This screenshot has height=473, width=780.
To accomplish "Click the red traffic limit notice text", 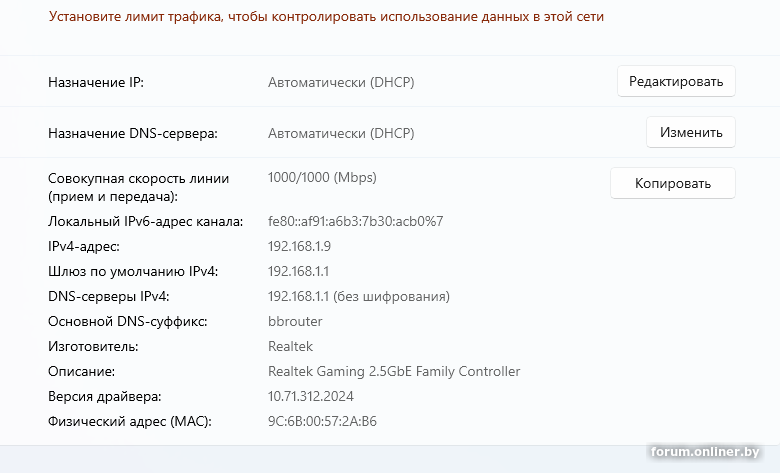I will click(326, 17).
